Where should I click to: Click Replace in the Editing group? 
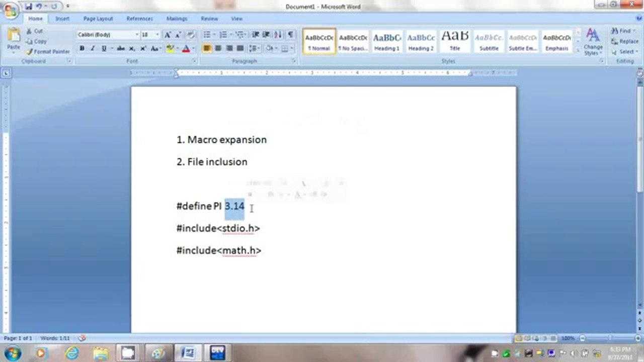[x=625, y=41]
